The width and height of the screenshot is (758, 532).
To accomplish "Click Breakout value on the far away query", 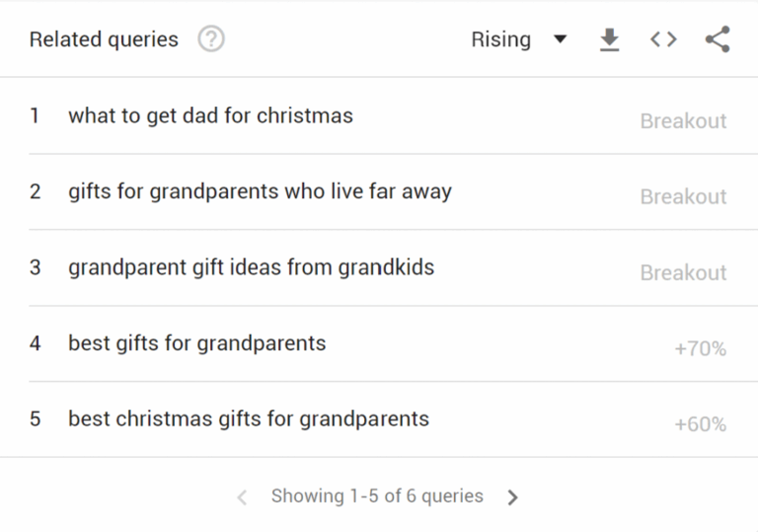I will [x=683, y=196].
